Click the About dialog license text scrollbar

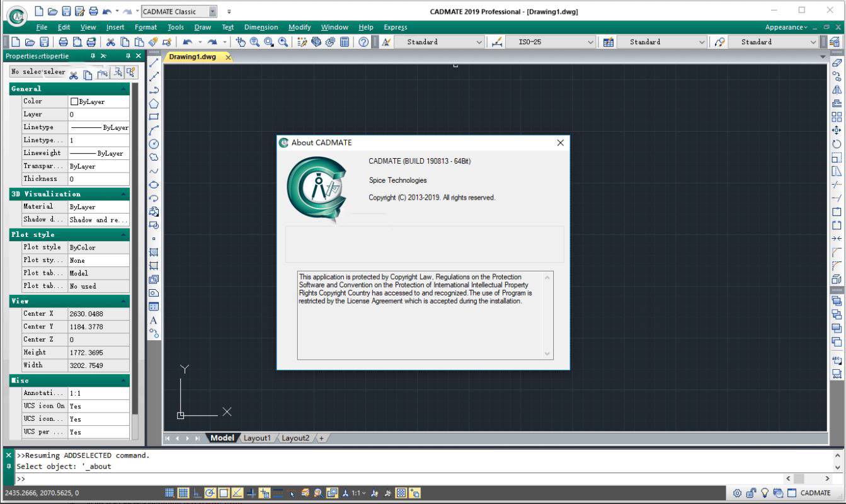tap(547, 316)
